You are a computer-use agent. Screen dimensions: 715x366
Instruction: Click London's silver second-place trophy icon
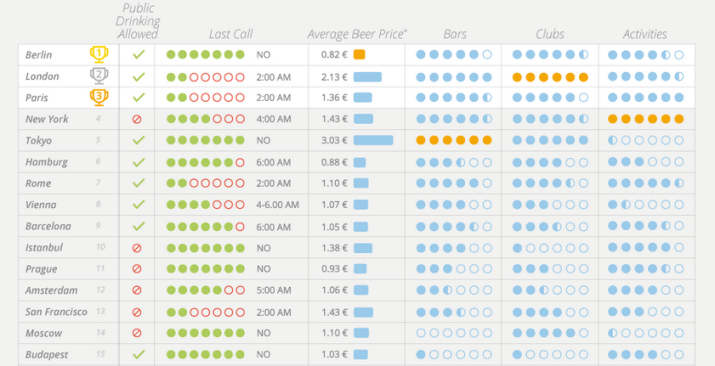pyautogui.click(x=99, y=76)
